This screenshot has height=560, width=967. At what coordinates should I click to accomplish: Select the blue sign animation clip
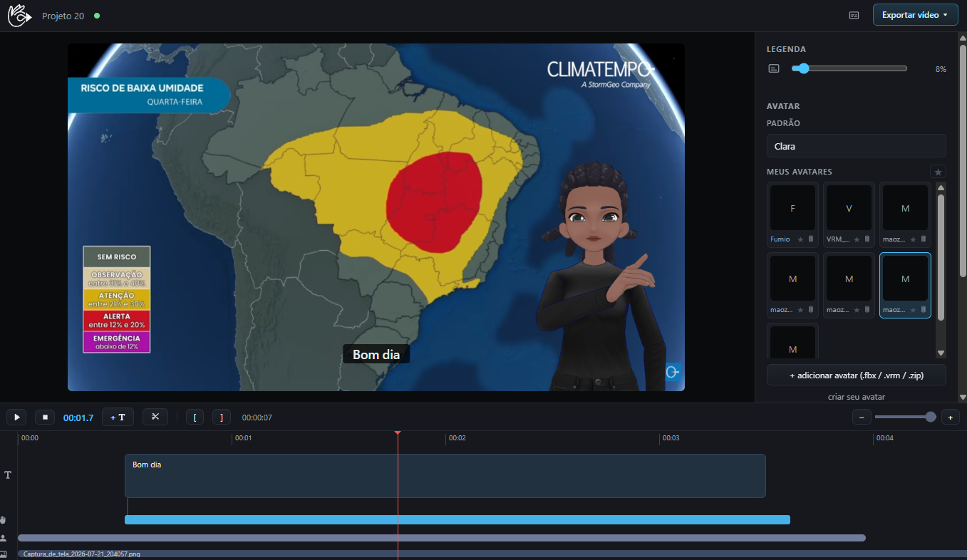click(x=457, y=519)
